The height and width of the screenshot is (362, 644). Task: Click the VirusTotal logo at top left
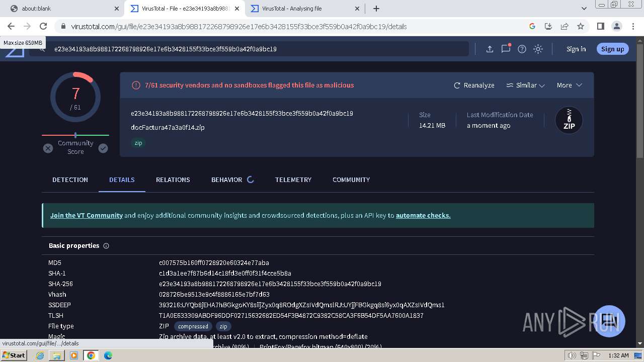(15, 52)
